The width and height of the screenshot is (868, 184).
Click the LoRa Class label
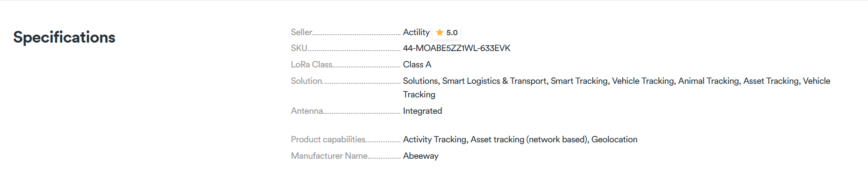point(312,65)
